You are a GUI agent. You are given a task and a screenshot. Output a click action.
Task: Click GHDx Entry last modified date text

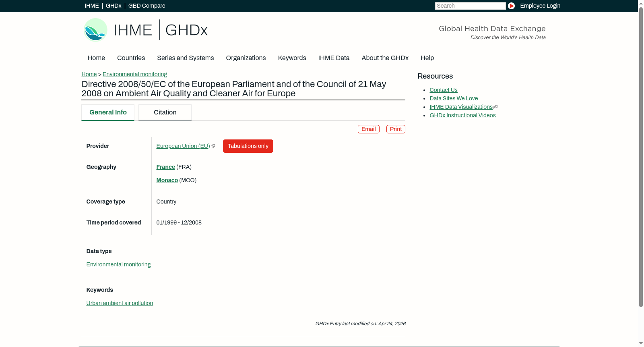point(360,324)
